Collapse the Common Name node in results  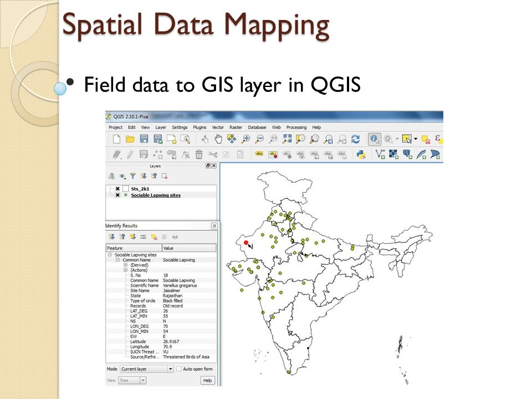[x=117, y=260]
